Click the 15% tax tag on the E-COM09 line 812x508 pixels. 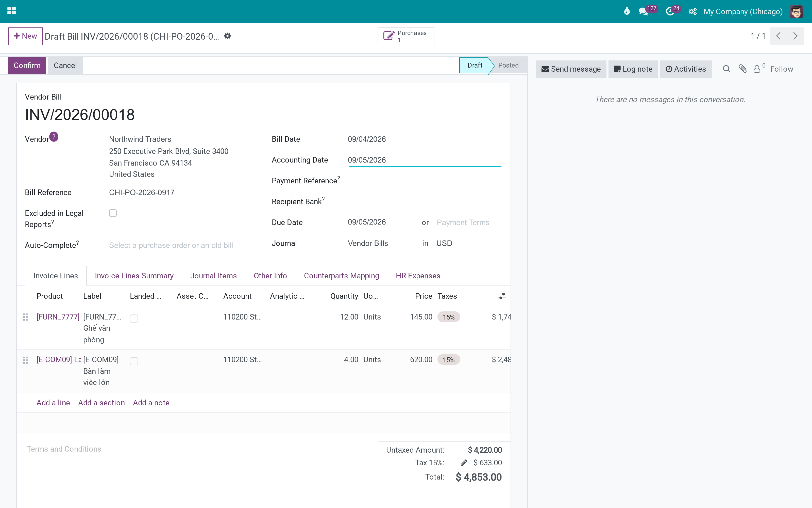coord(449,360)
